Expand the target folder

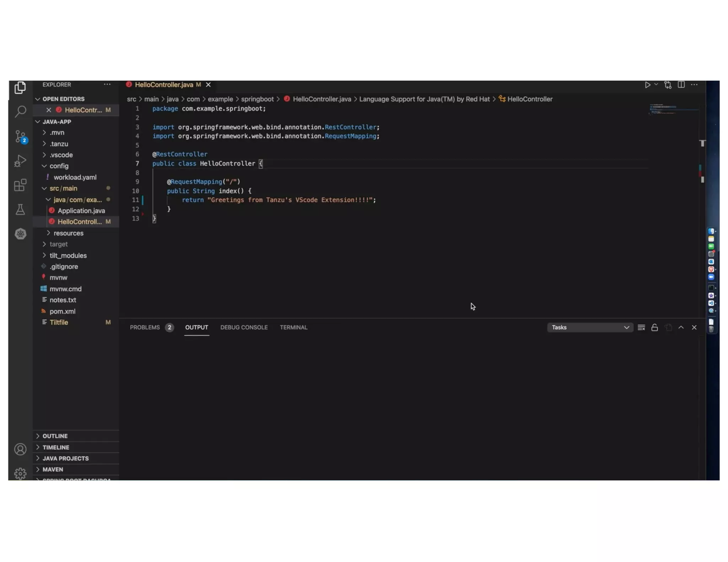click(59, 244)
